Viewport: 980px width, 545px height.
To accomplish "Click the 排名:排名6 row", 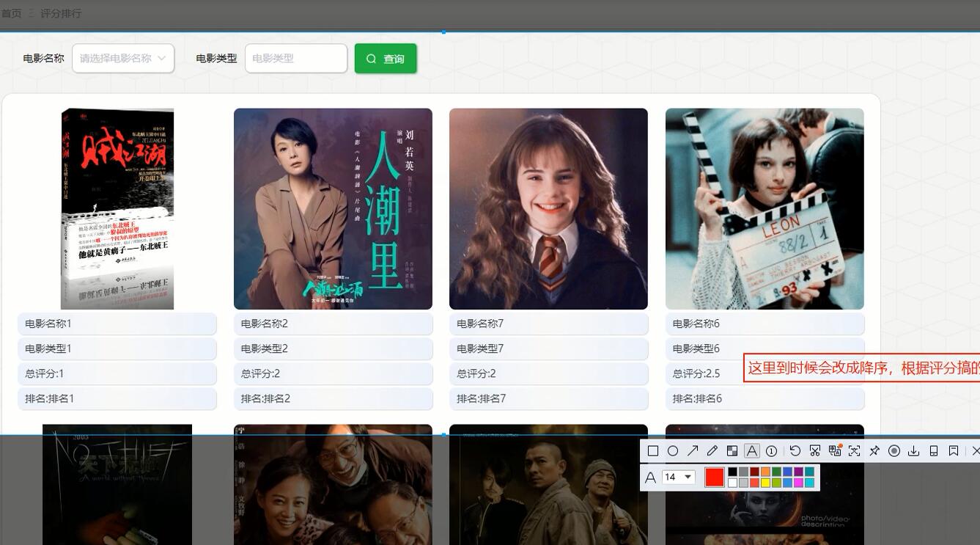I will pos(765,398).
